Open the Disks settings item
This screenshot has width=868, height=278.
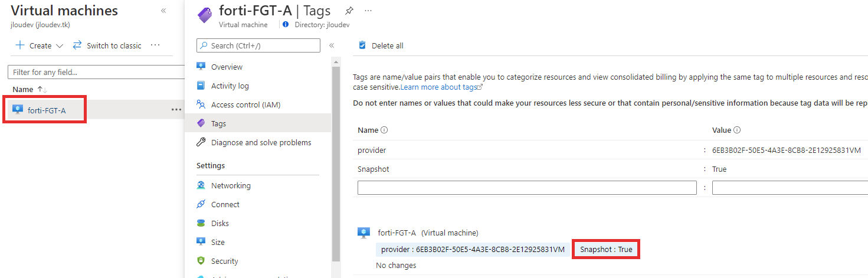click(x=220, y=223)
